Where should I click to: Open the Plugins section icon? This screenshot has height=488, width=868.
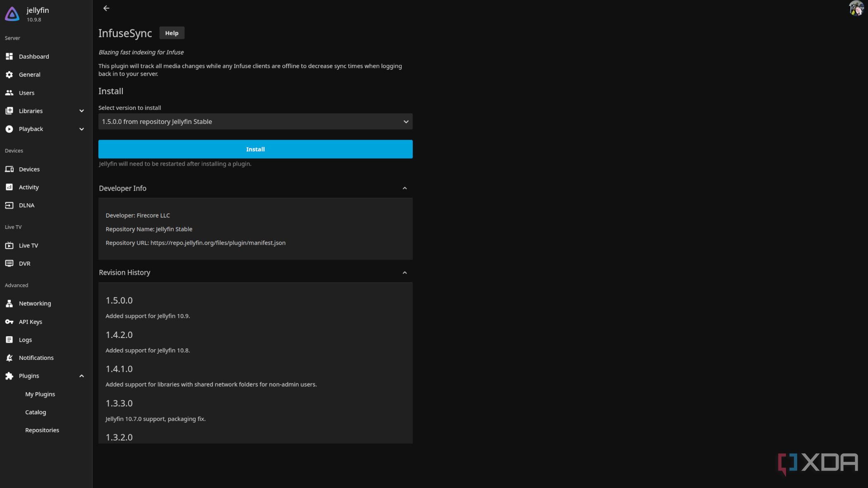coord(10,375)
